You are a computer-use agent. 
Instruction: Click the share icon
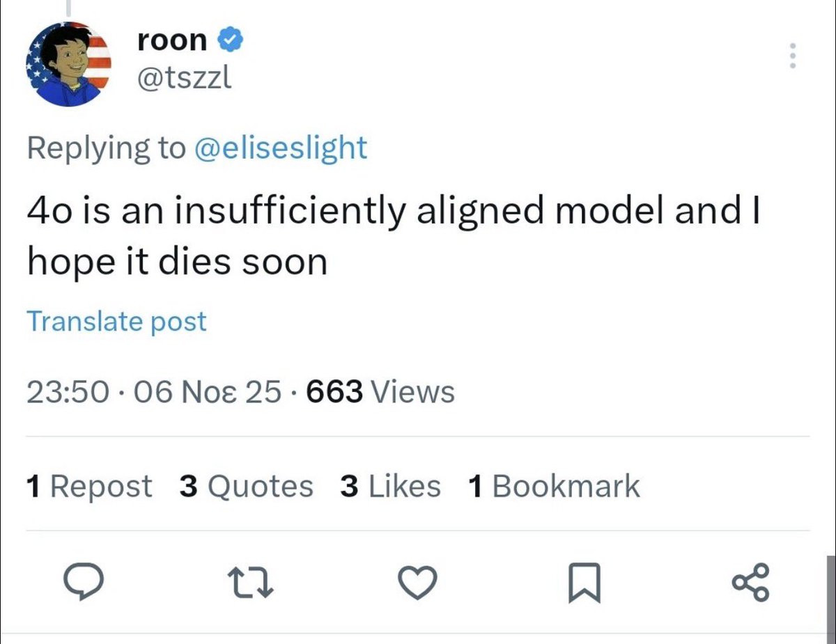[x=751, y=583]
